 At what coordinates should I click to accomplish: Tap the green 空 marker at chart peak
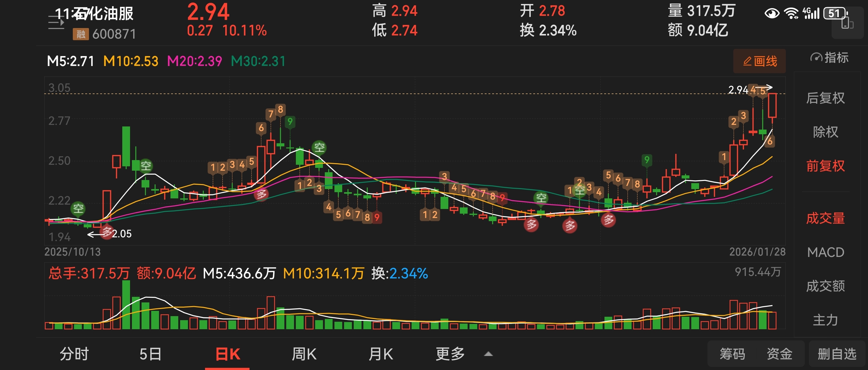pyautogui.click(x=319, y=147)
